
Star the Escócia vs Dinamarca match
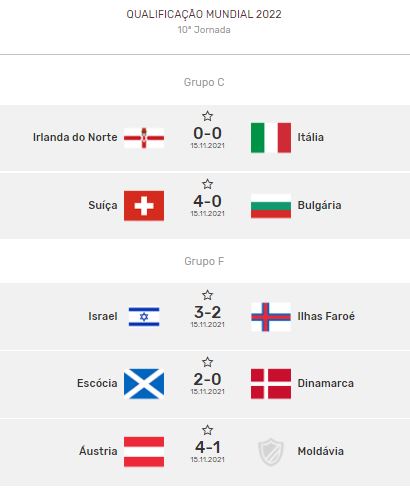point(207,362)
